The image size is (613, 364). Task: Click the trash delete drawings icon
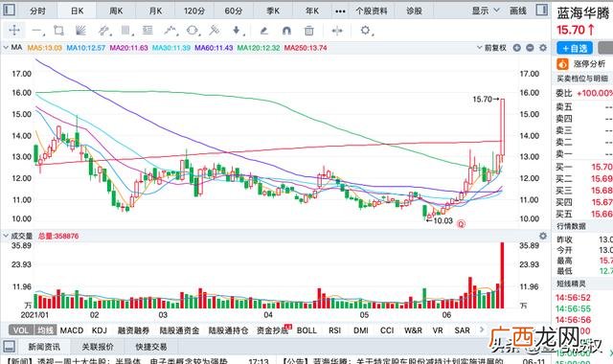point(308,31)
